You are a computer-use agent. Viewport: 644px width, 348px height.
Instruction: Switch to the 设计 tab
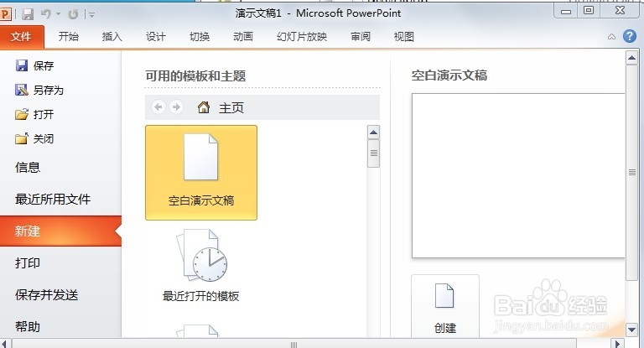(156, 37)
